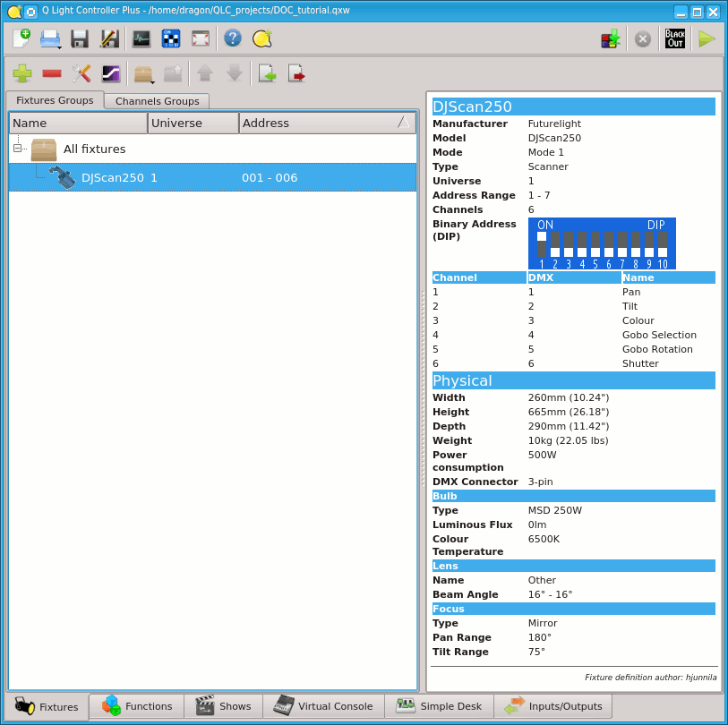
Task: Configure selected fixture properties
Action: 81,73
